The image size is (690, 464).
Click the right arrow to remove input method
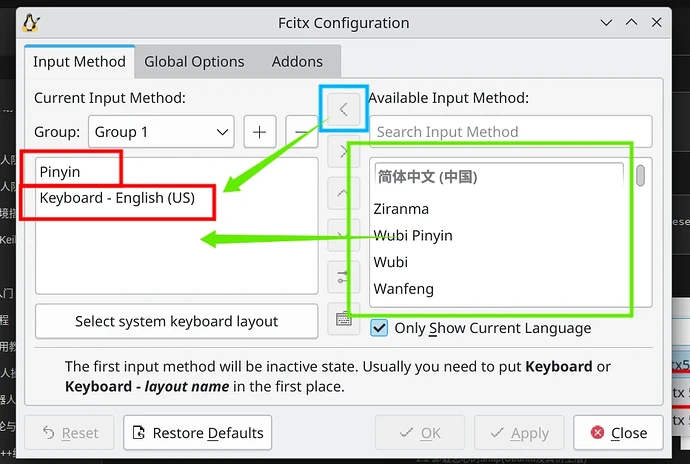pyautogui.click(x=343, y=152)
